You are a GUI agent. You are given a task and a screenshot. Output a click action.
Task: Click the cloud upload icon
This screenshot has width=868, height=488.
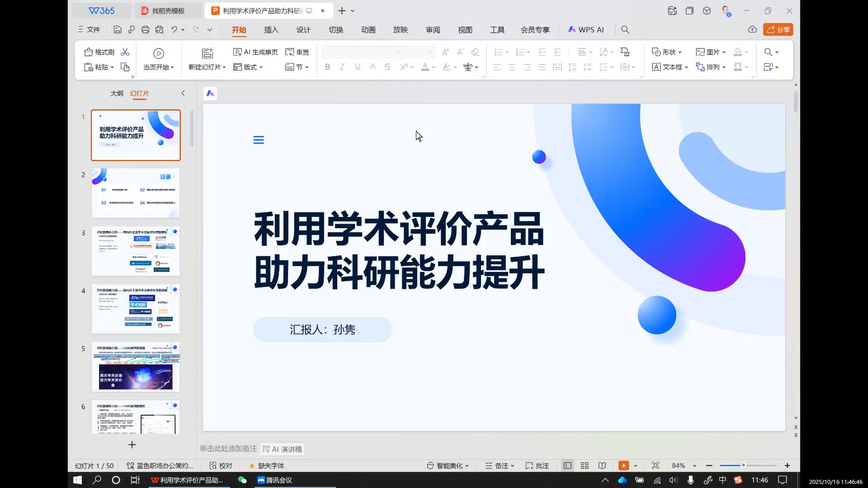pyautogui.click(x=752, y=30)
